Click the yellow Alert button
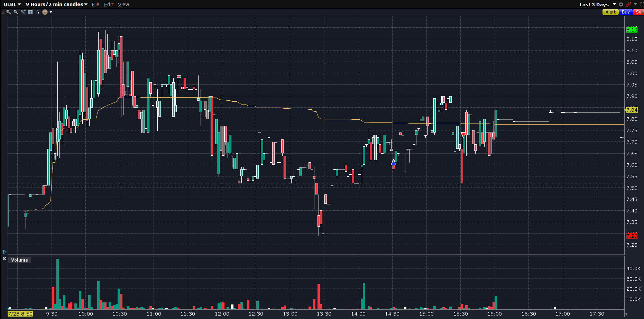 point(610,12)
